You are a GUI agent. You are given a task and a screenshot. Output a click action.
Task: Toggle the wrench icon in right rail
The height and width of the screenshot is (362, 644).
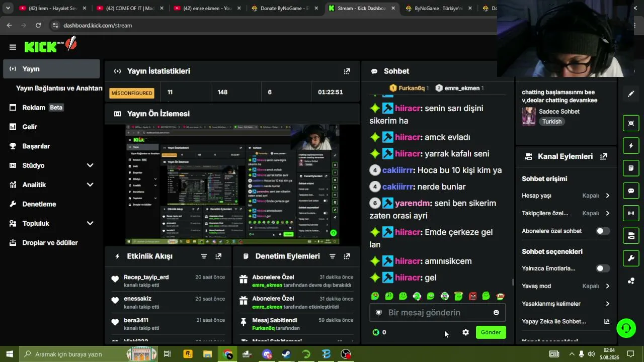pyautogui.click(x=631, y=258)
